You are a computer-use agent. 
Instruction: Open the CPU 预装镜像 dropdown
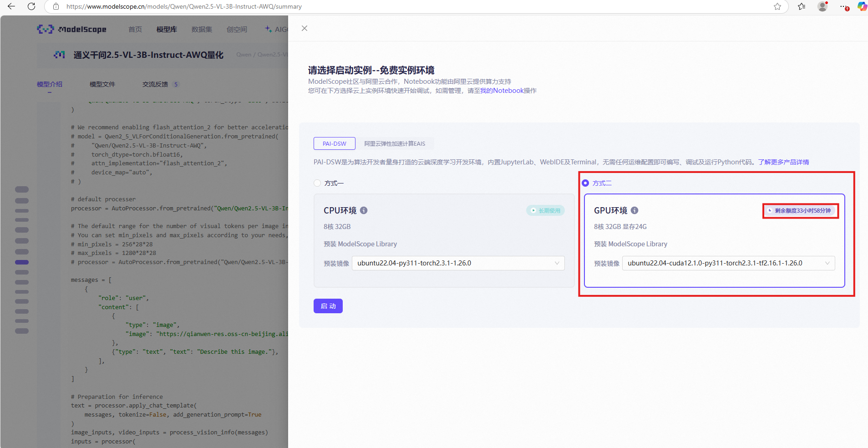[458, 263]
